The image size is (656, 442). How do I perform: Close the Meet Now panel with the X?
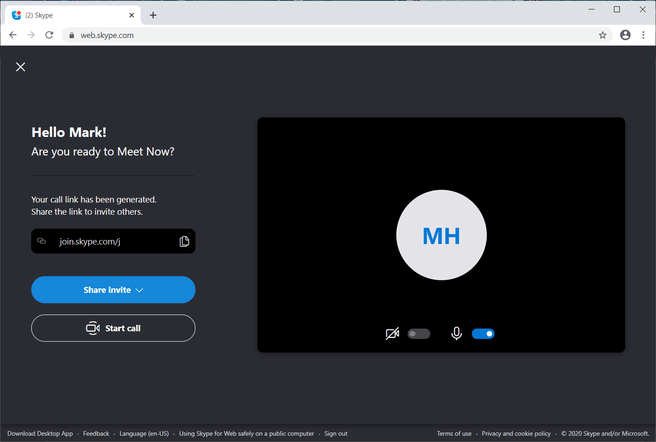point(20,67)
